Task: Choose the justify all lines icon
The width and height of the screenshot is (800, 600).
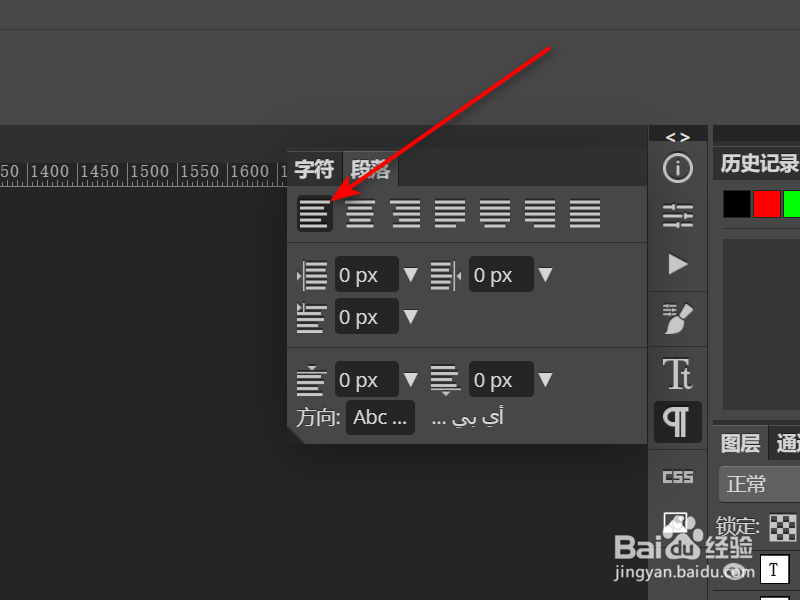Action: tap(585, 213)
